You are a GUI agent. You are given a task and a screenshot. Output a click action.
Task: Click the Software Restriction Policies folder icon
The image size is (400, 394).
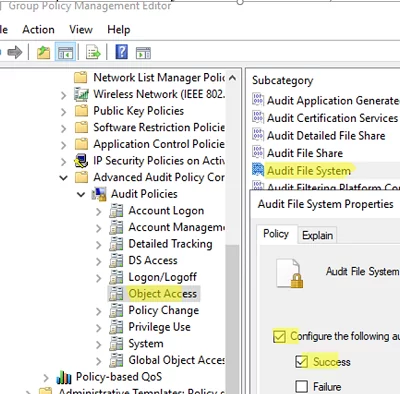(81, 127)
